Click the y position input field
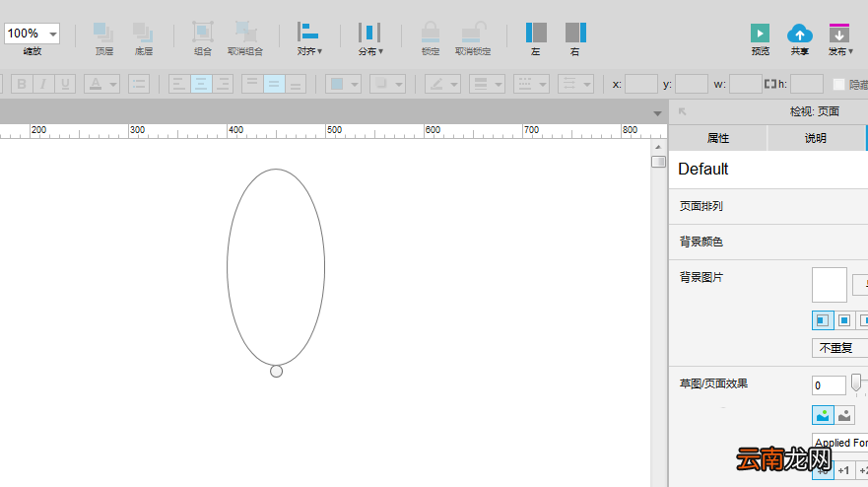Viewport: 868px width, 487px height. (x=692, y=84)
